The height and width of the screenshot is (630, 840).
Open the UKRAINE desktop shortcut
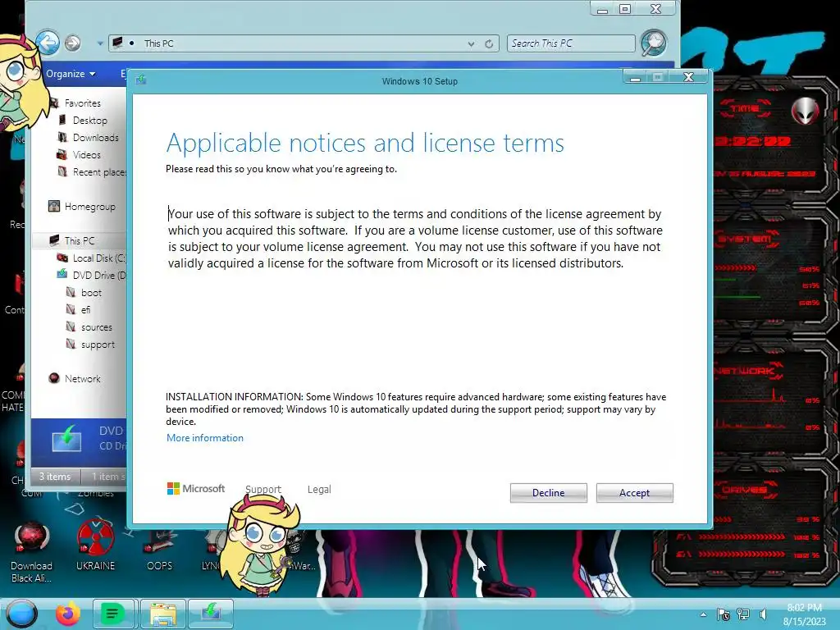point(95,545)
